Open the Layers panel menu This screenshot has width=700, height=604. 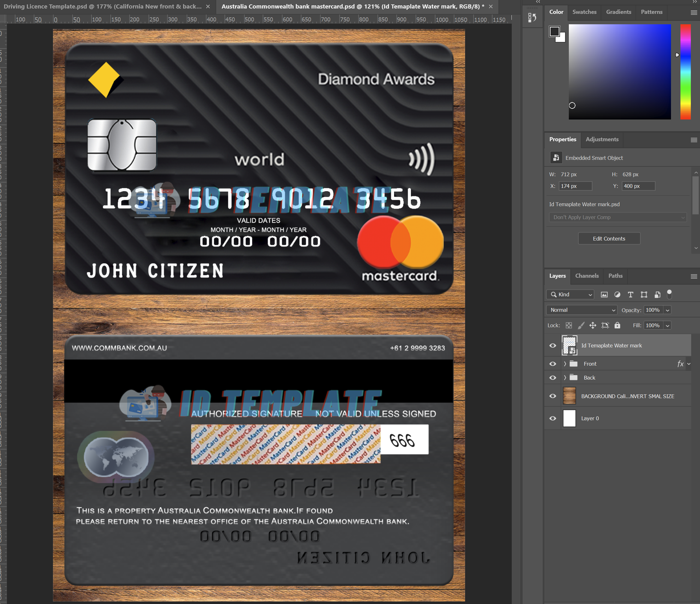click(694, 276)
